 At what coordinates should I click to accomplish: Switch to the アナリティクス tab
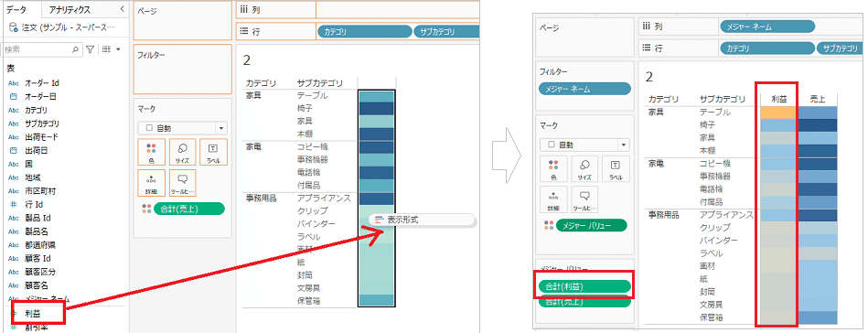click(x=70, y=10)
